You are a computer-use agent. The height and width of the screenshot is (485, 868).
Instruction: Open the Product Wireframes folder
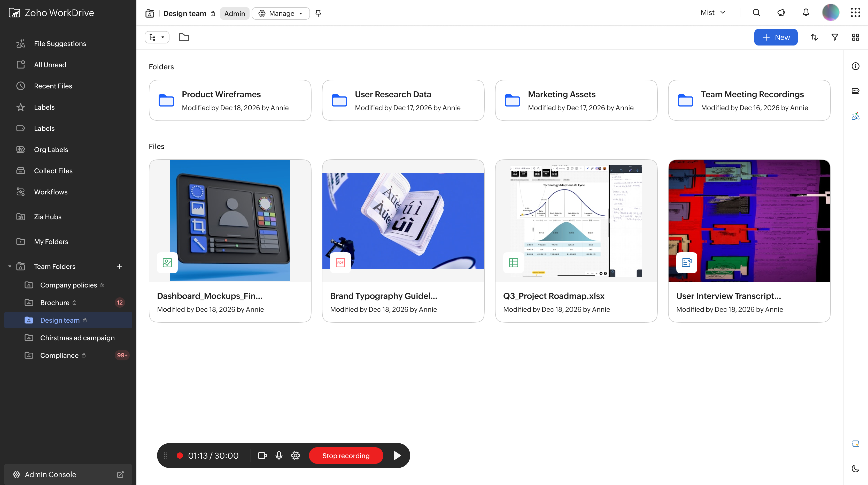[x=230, y=100]
